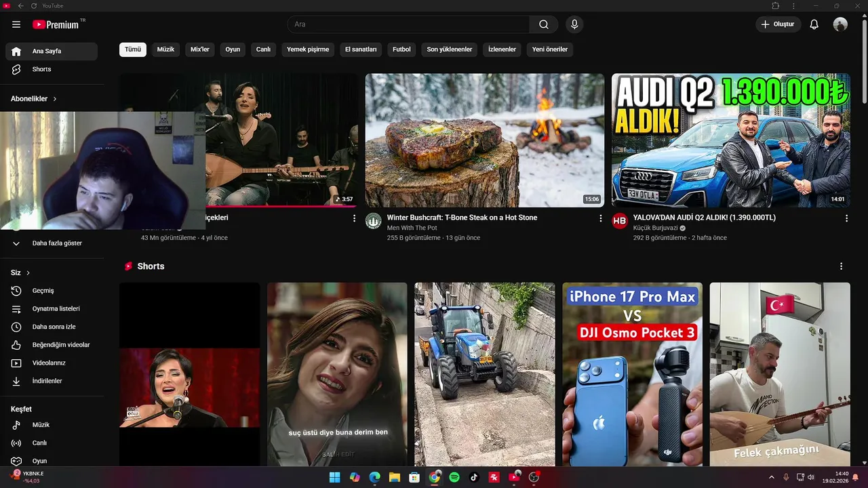Open Winter Bushcraft T-Bone Steak title
This screenshot has height=488, width=868.
462,218
